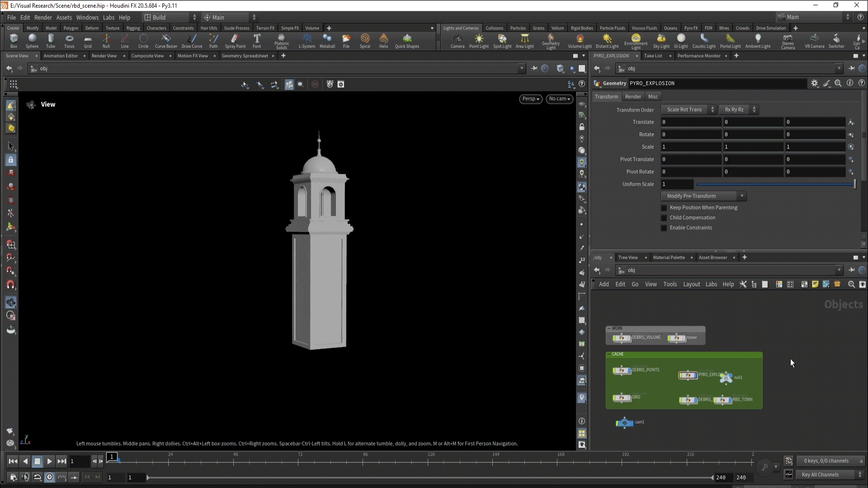
Task: Check the Enable Constraints option
Action: pyautogui.click(x=664, y=228)
